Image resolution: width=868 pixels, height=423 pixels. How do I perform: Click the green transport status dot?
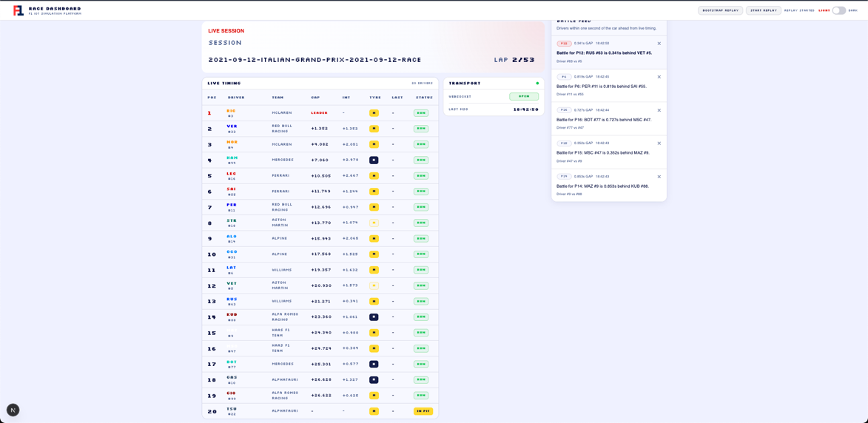537,84
